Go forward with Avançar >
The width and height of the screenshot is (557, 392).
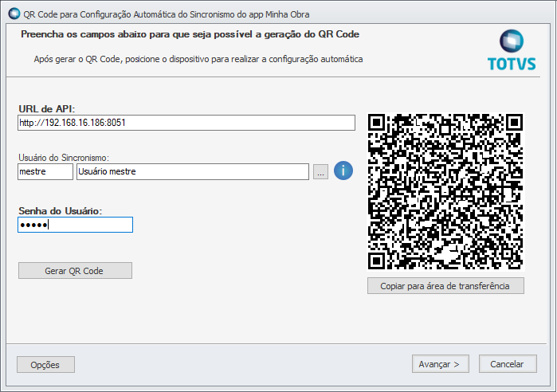click(x=440, y=364)
